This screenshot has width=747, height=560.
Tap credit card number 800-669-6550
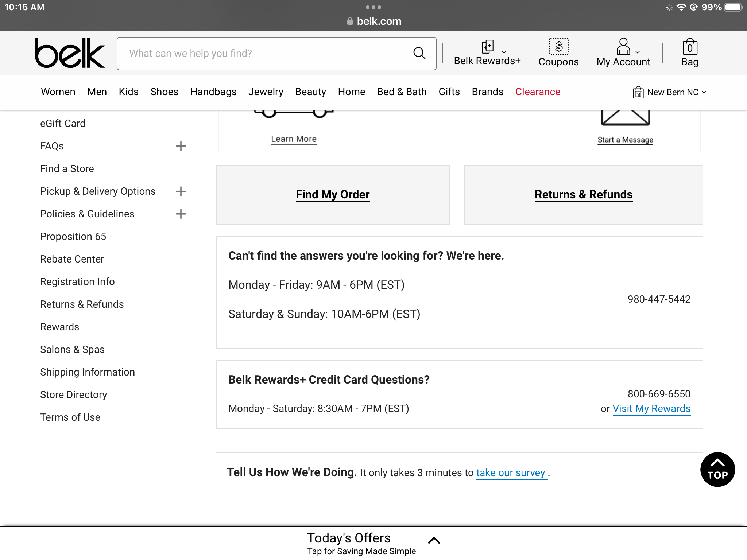(659, 394)
